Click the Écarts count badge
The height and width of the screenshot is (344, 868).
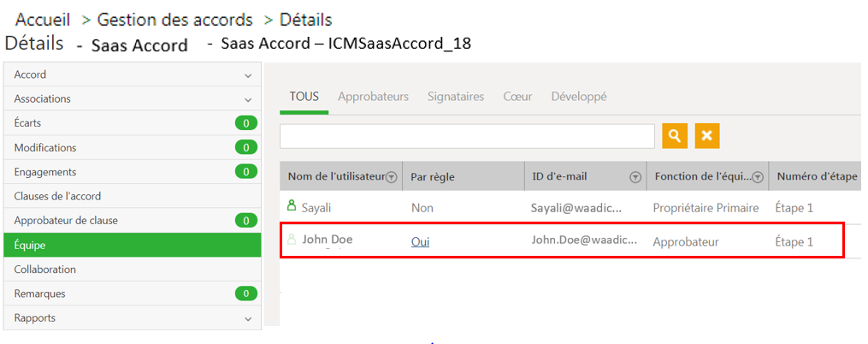pos(245,123)
